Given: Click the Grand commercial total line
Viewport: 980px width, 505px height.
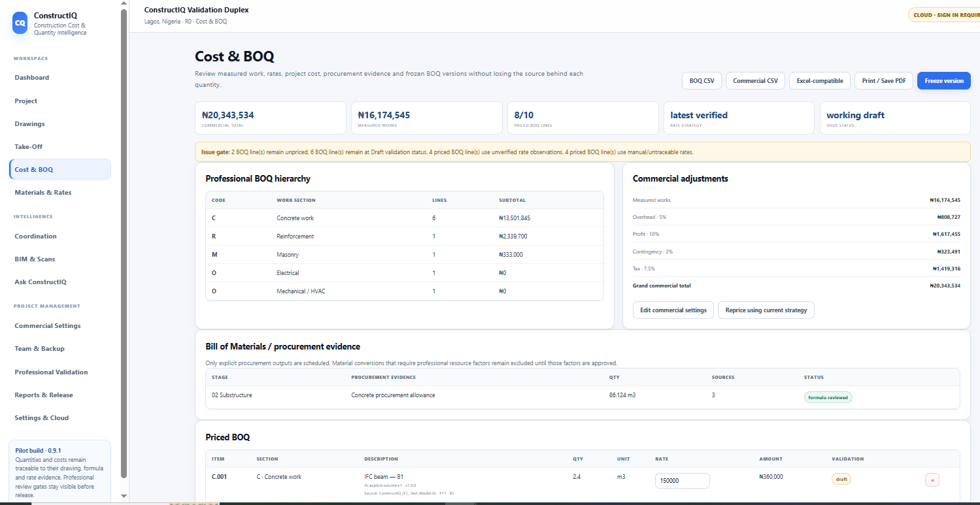Looking at the screenshot, I should pyautogui.click(x=796, y=285).
